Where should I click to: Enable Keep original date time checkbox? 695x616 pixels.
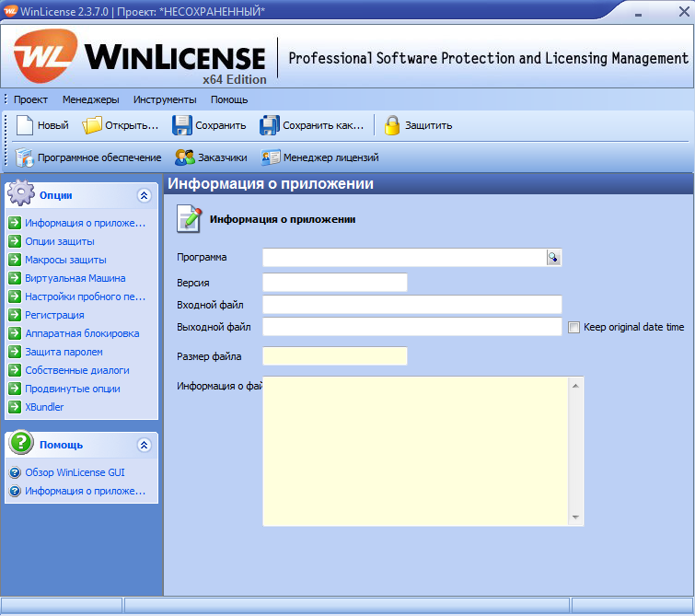click(x=574, y=327)
